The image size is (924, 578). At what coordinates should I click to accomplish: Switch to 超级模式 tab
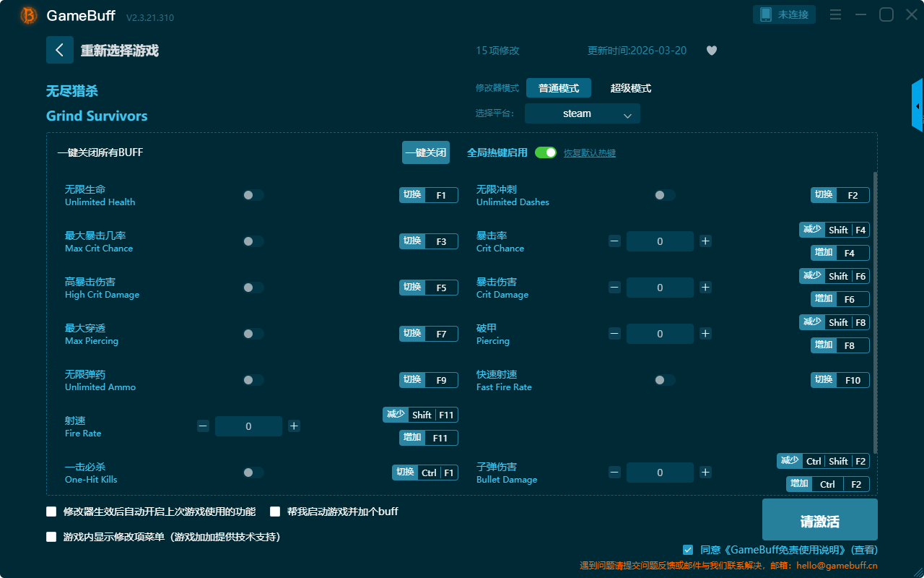(630, 88)
